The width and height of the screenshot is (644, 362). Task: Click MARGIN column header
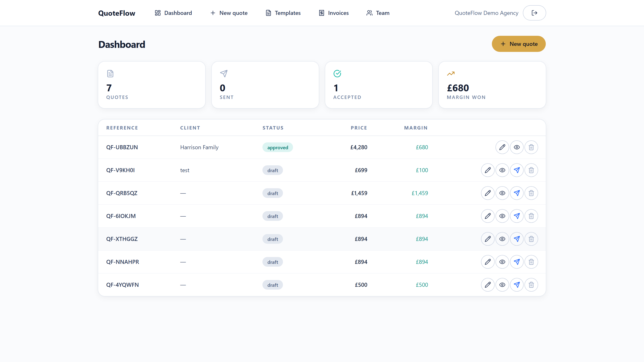coord(416,128)
